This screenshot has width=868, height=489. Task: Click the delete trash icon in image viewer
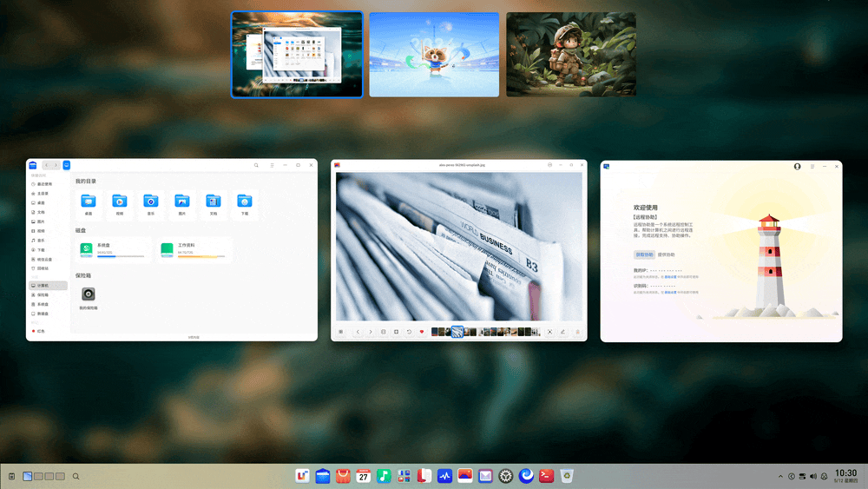[577, 332]
